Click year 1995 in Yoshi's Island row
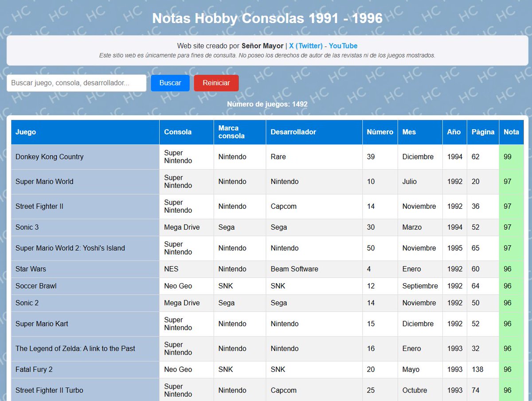532x401 pixels. 455,248
